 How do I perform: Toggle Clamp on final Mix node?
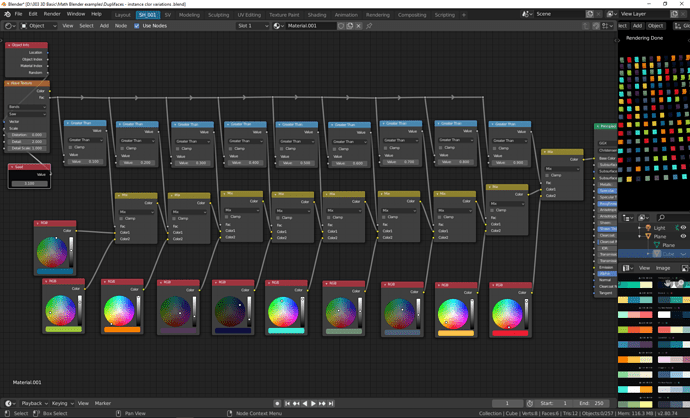(x=548, y=176)
